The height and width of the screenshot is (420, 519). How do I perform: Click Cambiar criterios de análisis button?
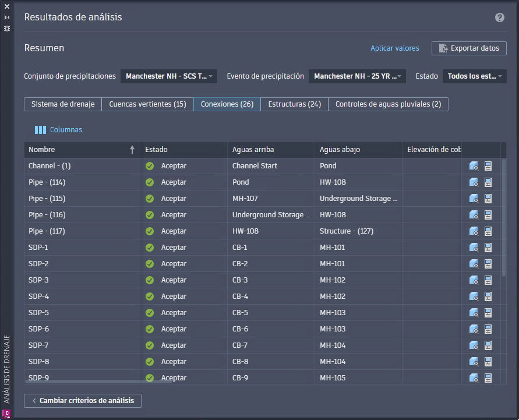pos(83,400)
